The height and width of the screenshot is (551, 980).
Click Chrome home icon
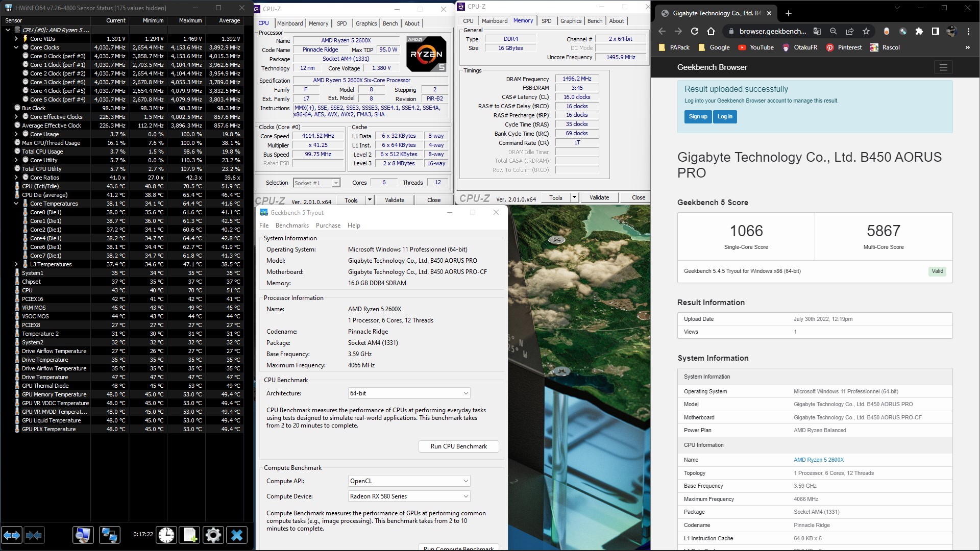711,31
